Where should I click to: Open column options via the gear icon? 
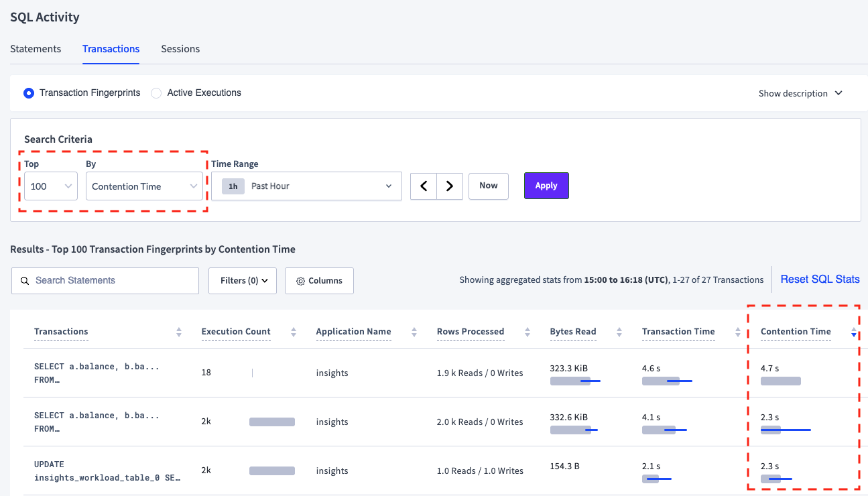pyautogui.click(x=301, y=281)
